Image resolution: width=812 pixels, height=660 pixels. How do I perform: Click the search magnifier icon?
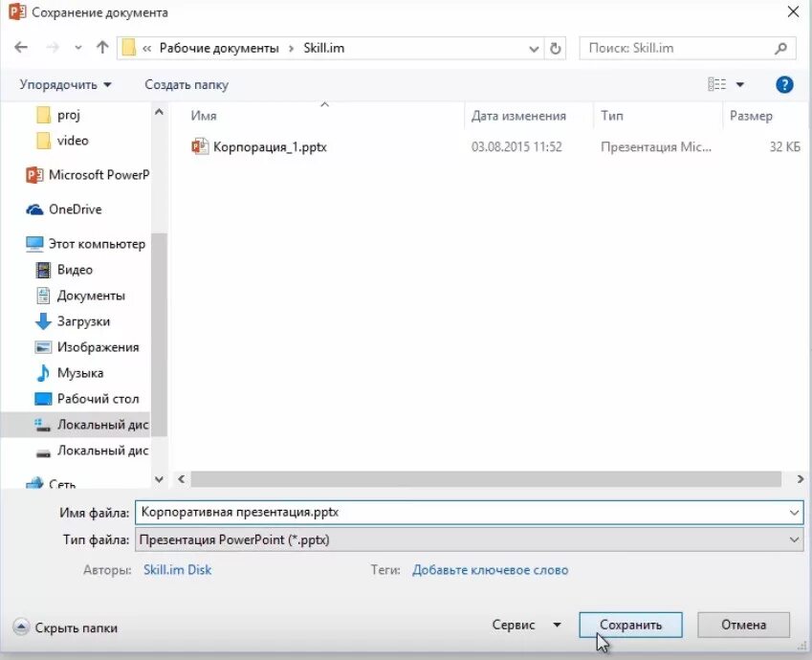780,48
